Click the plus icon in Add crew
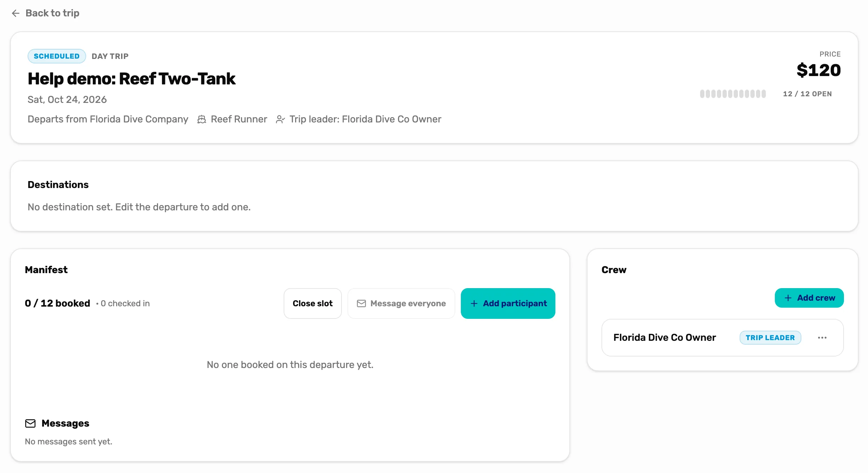Image resolution: width=868 pixels, height=473 pixels. coord(788,298)
